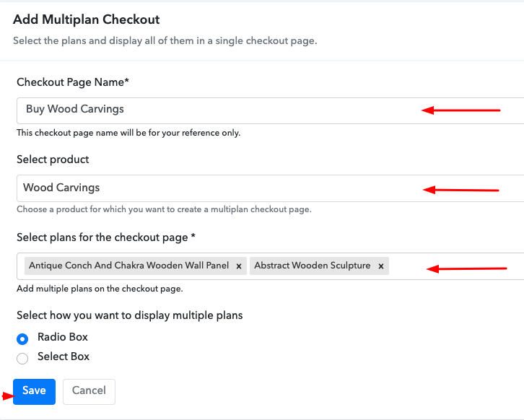
Task: Select the Antique Conch And Chakra Wooden Wall Panel chip
Action: click(128, 266)
